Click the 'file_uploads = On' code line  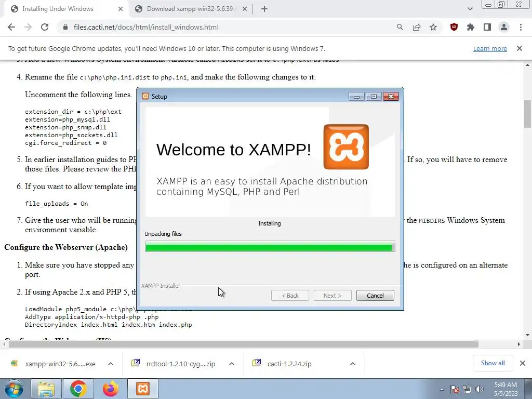[56, 204]
